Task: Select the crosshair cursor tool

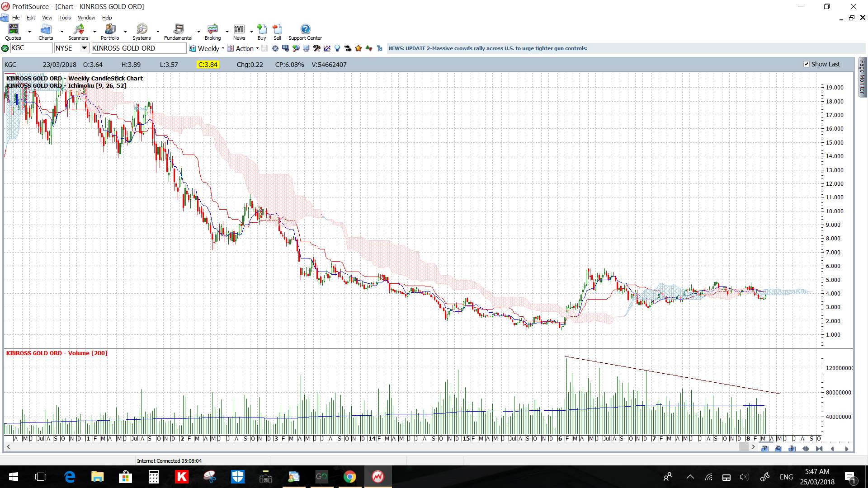Action: click(x=275, y=48)
